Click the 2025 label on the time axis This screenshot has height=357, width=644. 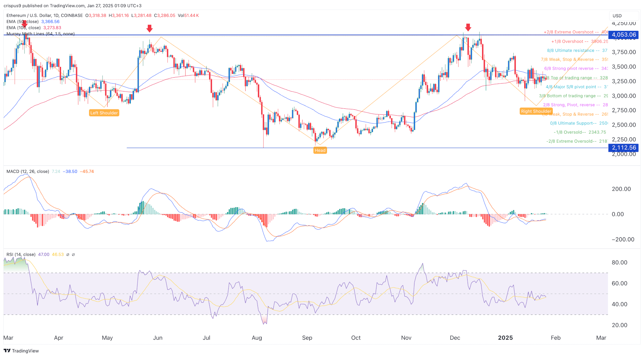click(505, 338)
